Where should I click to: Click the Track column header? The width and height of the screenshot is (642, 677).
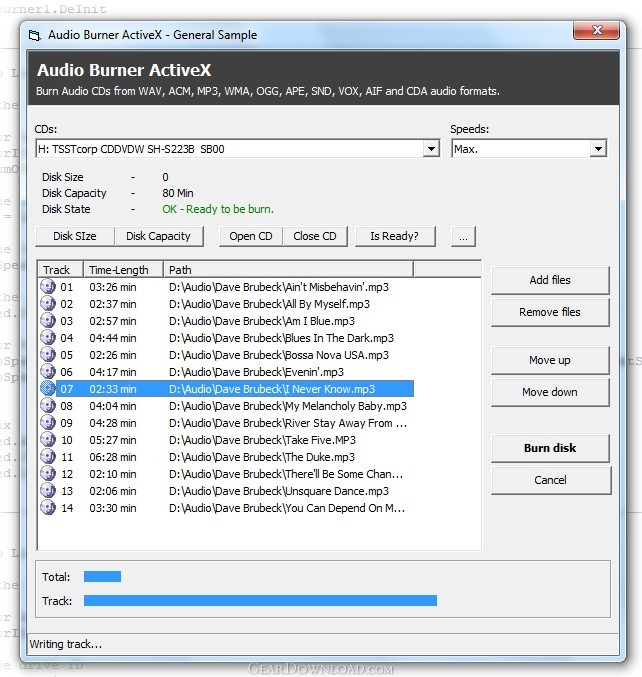60,270
